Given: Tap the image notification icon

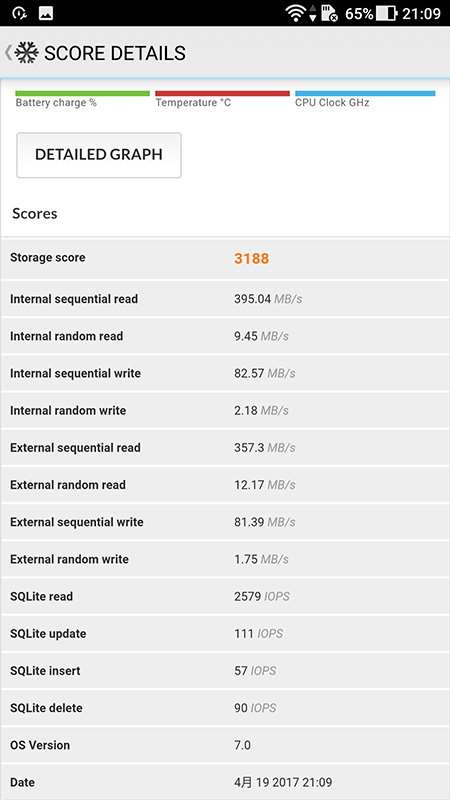Looking at the screenshot, I should pyautogui.click(x=46, y=14).
